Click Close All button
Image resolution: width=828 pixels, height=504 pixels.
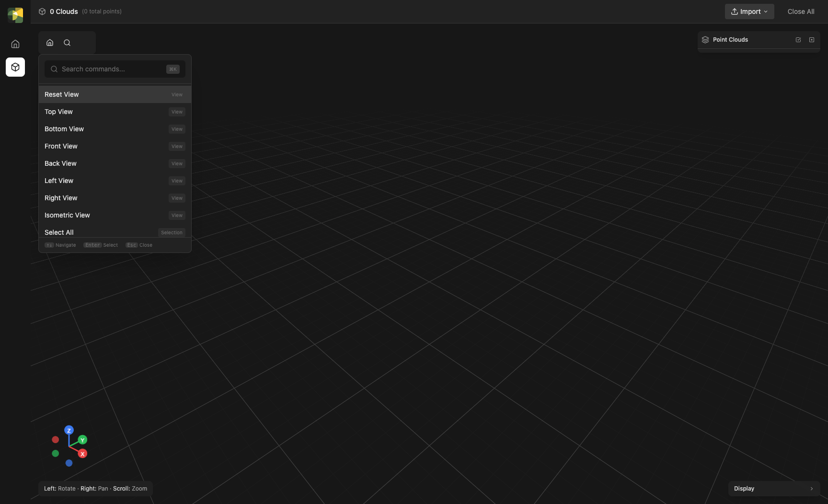801,11
